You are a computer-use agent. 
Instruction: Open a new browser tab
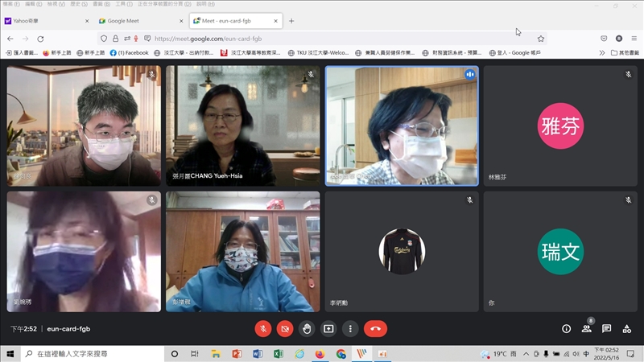[291, 21]
